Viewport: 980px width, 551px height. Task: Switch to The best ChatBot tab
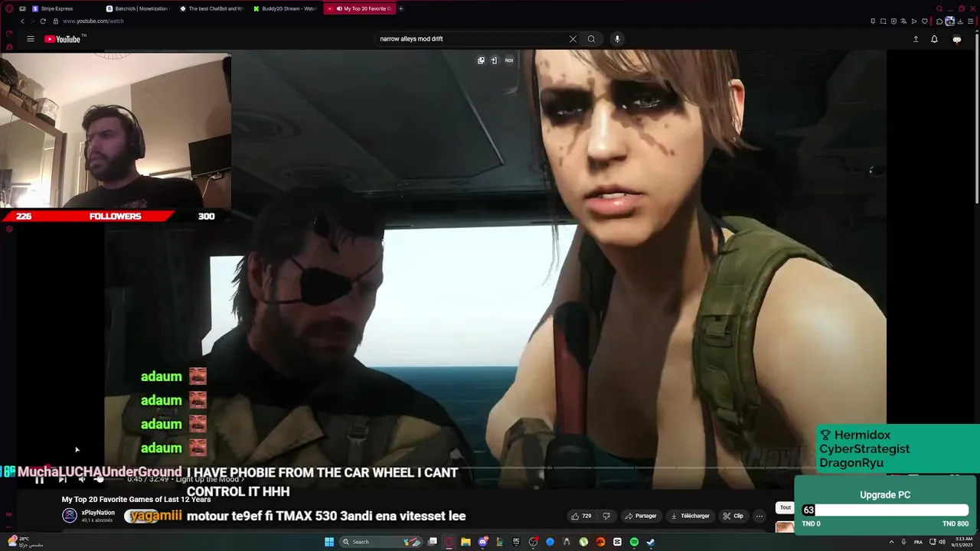(211, 8)
